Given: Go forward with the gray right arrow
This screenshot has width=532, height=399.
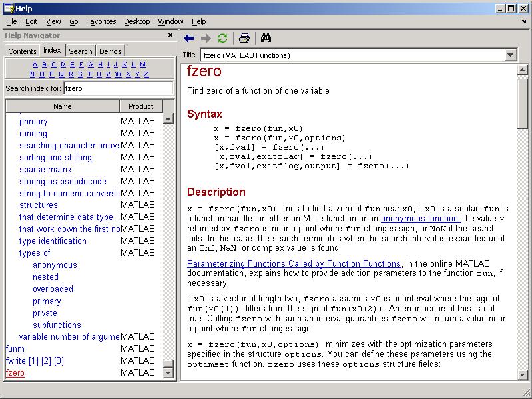Looking at the screenshot, I should click(x=206, y=39).
